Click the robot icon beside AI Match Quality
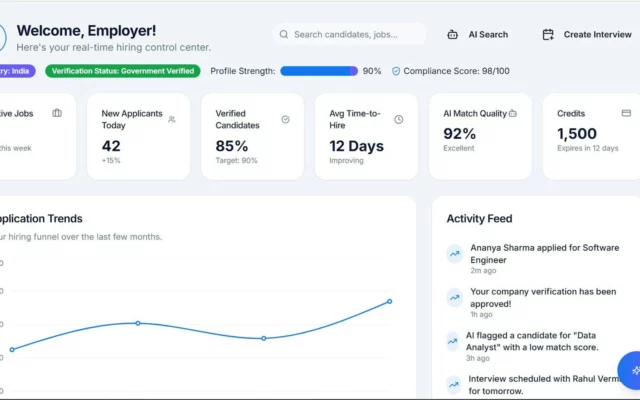This screenshot has width=640, height=400. [x=513, y=113]
